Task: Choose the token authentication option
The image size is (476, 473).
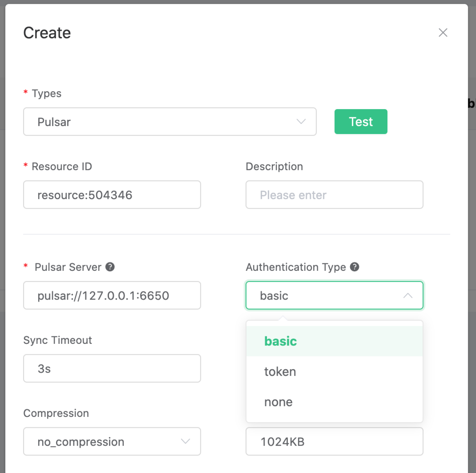Action: (x=334, y=371)
